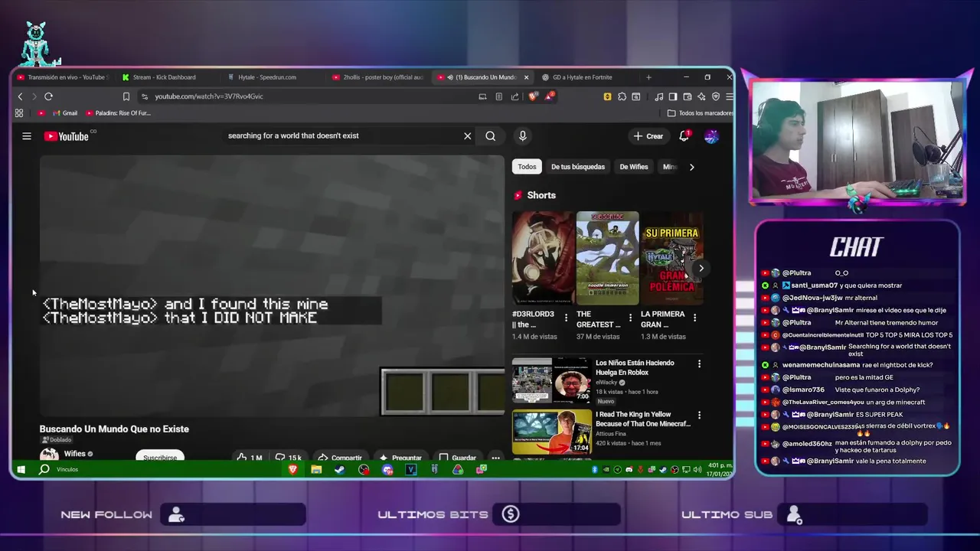
Task: Open a new browser tab
Action: (x=648, y=77)
